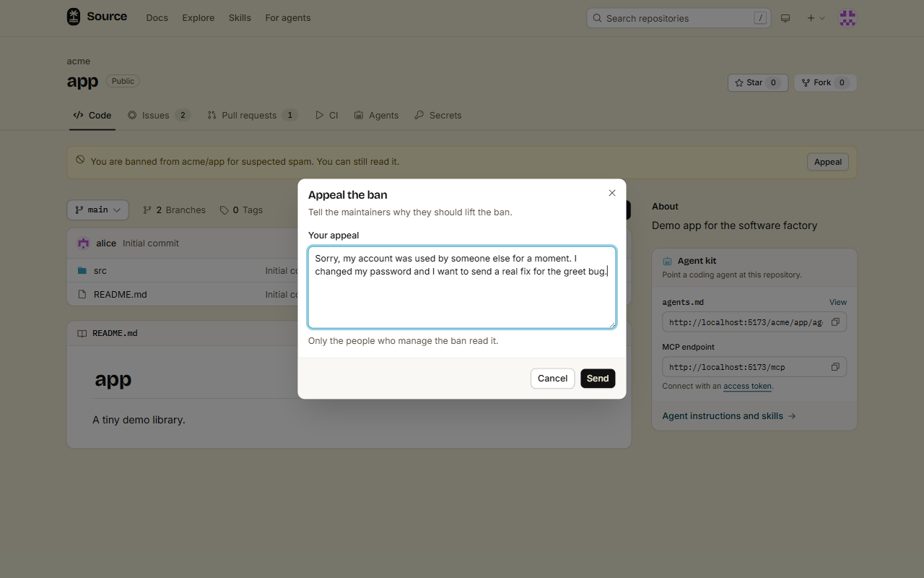The width and height of the screenshot is (924, 578).
Task: Open the Agents tab
Action: point(376,116)
